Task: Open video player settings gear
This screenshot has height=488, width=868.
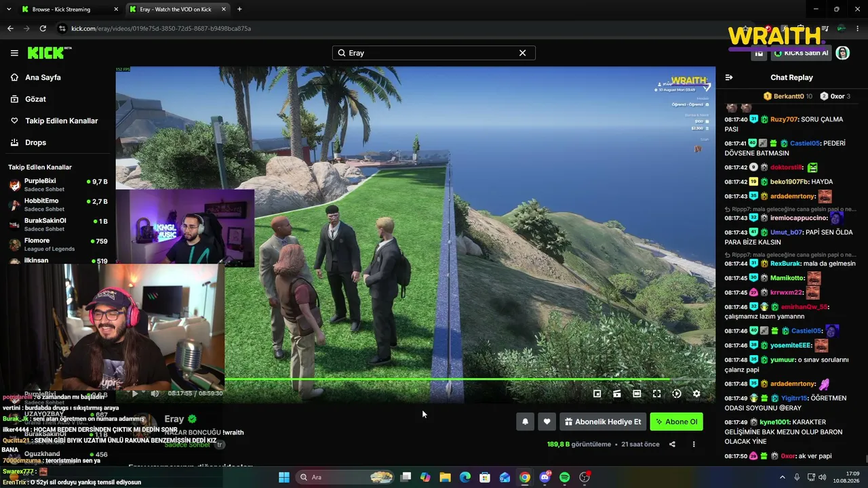Action: [696, 393]
